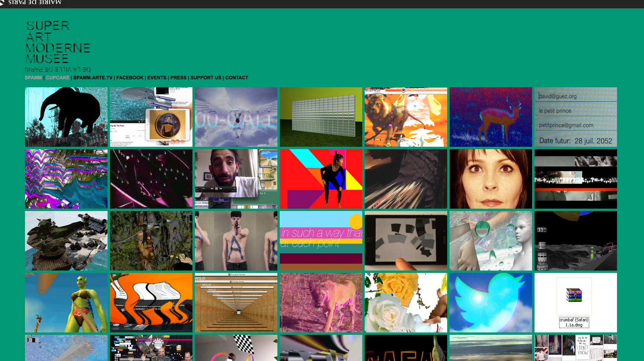Screen dimensions: 644x361
Task: Open the dancer on red geometric artwork
Action: 321,179
